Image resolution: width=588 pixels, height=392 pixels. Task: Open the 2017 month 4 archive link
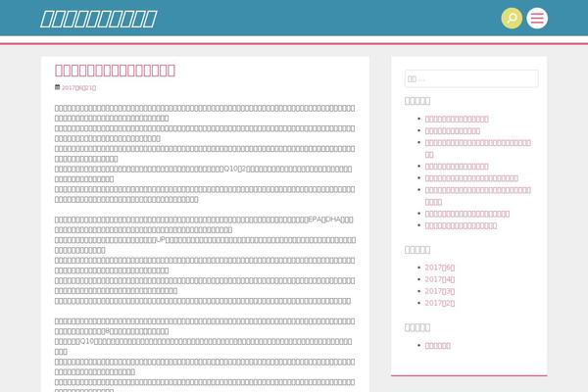pyautogui.click(x=439, y=279)
